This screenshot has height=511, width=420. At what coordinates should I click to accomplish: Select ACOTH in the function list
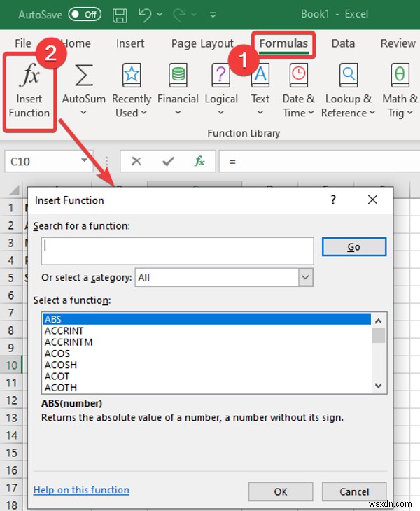click(x=206, y=388)
